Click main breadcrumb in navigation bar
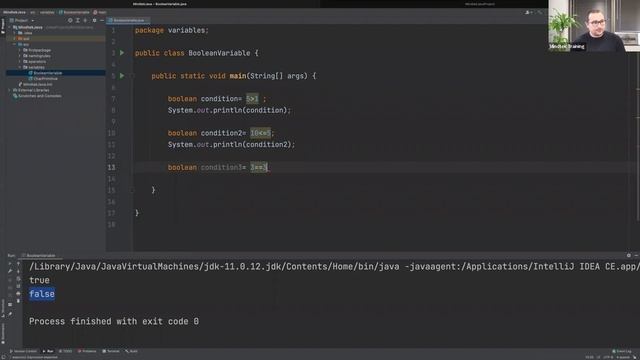The image size is (640, 360). pos(100,12)
